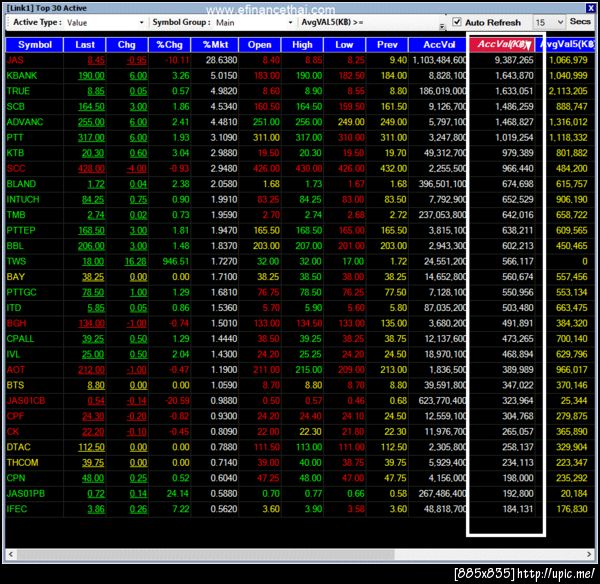Sort by the Symbol column header
This screenshot has width=600, height=584.
click(x=34, y=45)
